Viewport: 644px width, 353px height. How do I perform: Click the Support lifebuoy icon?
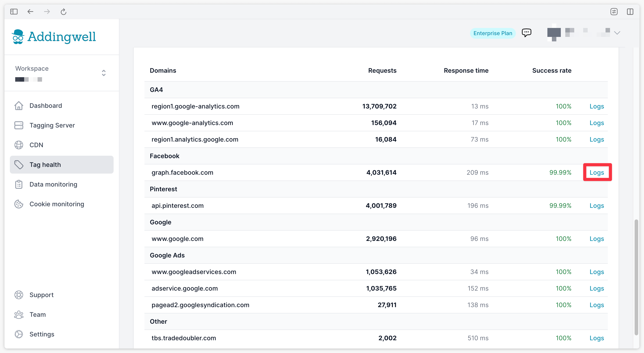pyautogui.click(x=19, y=295)
